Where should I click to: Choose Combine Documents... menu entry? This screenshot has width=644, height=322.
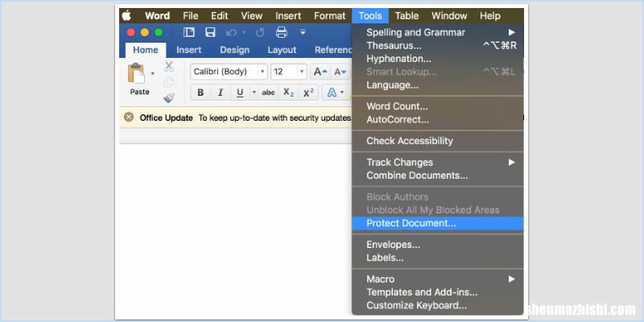pyautogui.click(x=438, y=175)
